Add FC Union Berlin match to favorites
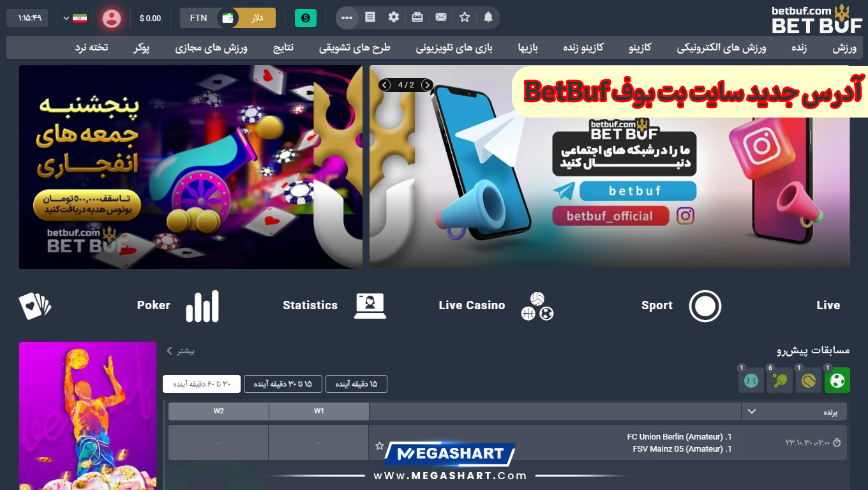Image resolution: width=868 pixels, height=490 pixels. 380,445
